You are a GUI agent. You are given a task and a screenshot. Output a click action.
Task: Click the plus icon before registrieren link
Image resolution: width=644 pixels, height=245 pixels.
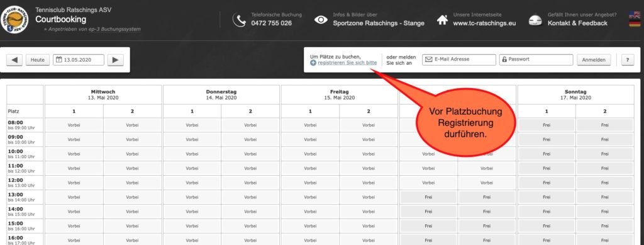tap(313, 63)
